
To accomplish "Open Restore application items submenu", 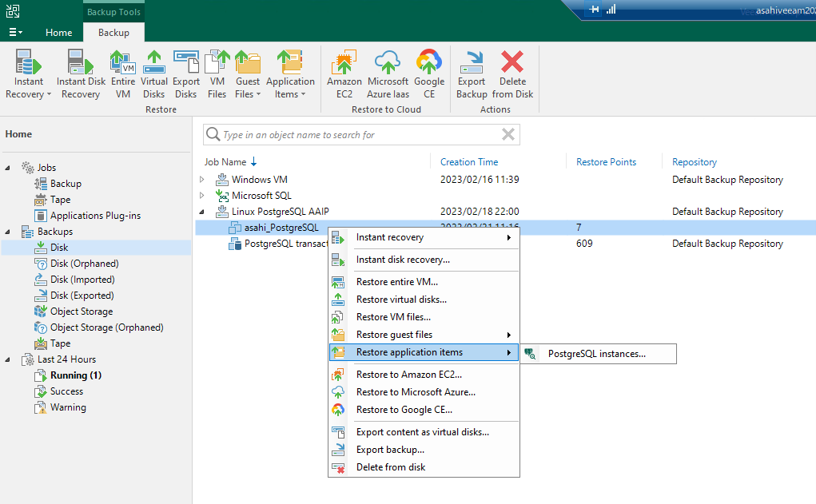I will (x=424, y=353).
